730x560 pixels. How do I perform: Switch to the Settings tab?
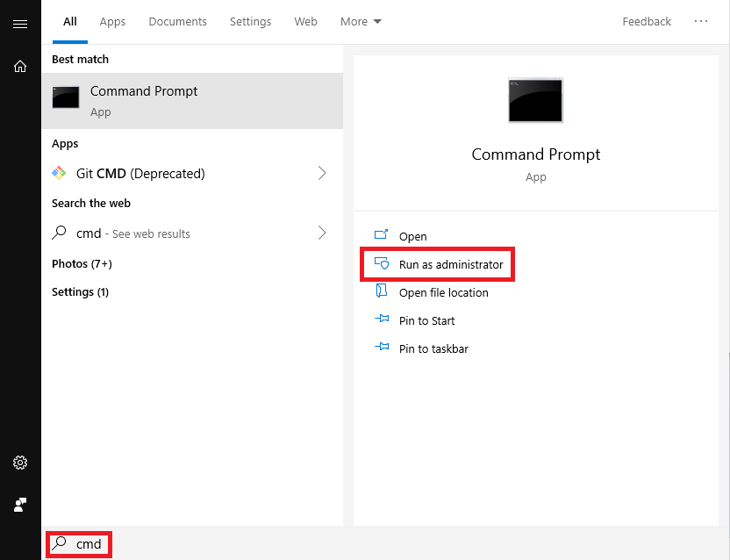[250, 22]
